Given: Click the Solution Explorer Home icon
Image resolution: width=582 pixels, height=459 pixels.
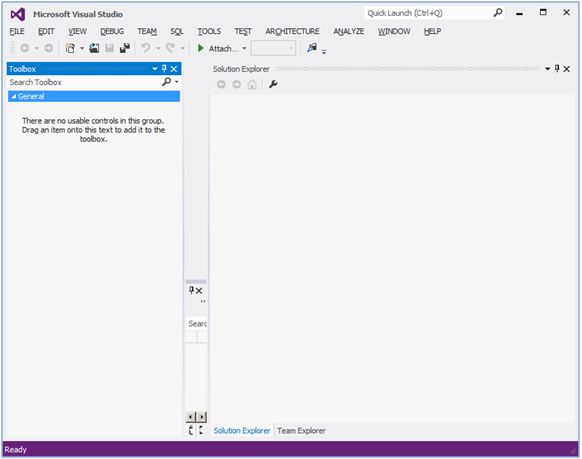Looking at the screenshot, I should click(252, 85).
